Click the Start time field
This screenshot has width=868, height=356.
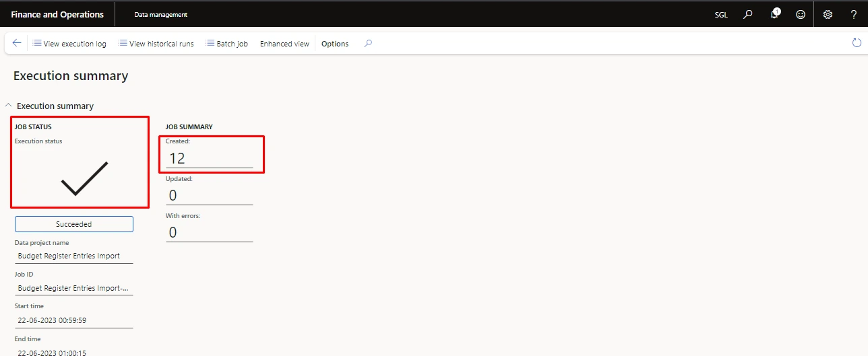coord(74,320)
